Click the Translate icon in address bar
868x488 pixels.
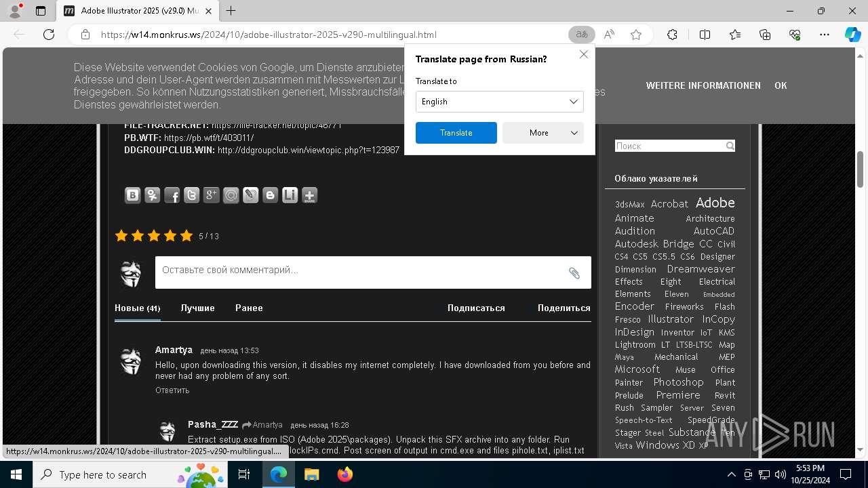pos(581,35)
